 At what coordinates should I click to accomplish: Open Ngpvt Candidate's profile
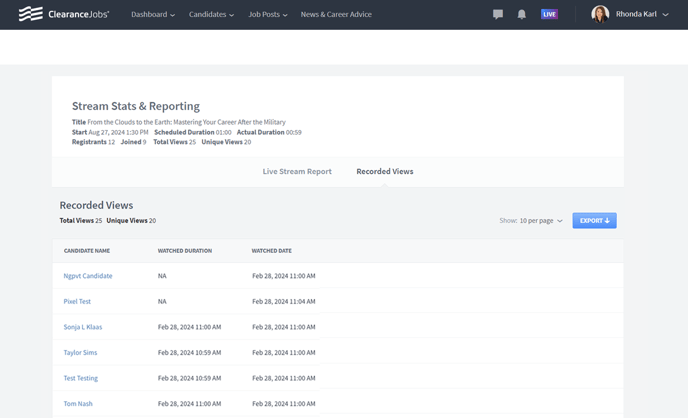88,276
